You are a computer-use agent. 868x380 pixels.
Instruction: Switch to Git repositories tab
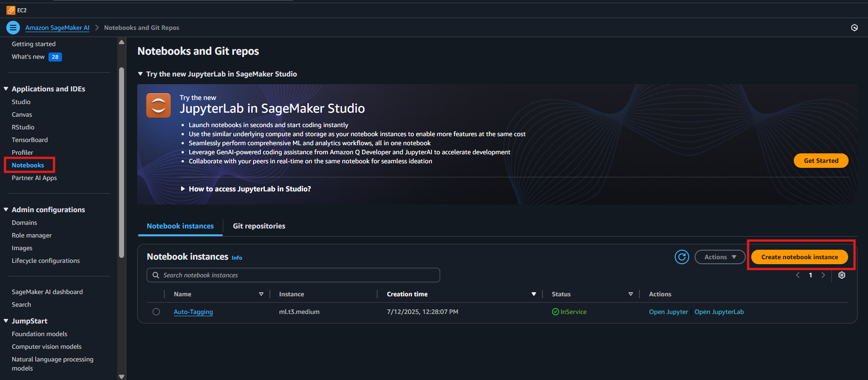click(x=259, y=226)
